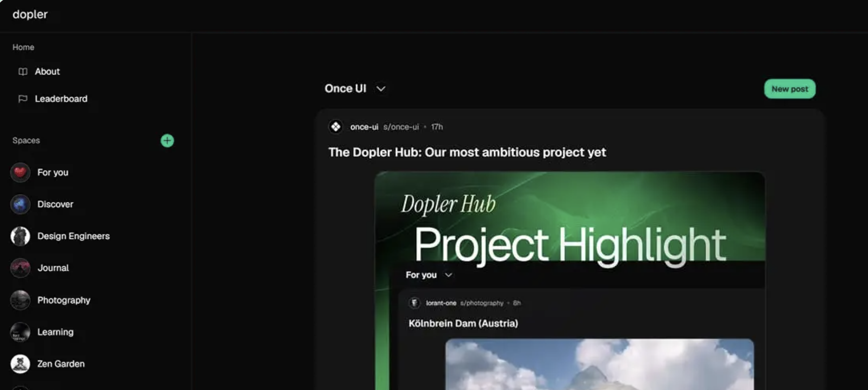Click the About book icon
Viewport: 868px width, 390px height.
(23, 72)
